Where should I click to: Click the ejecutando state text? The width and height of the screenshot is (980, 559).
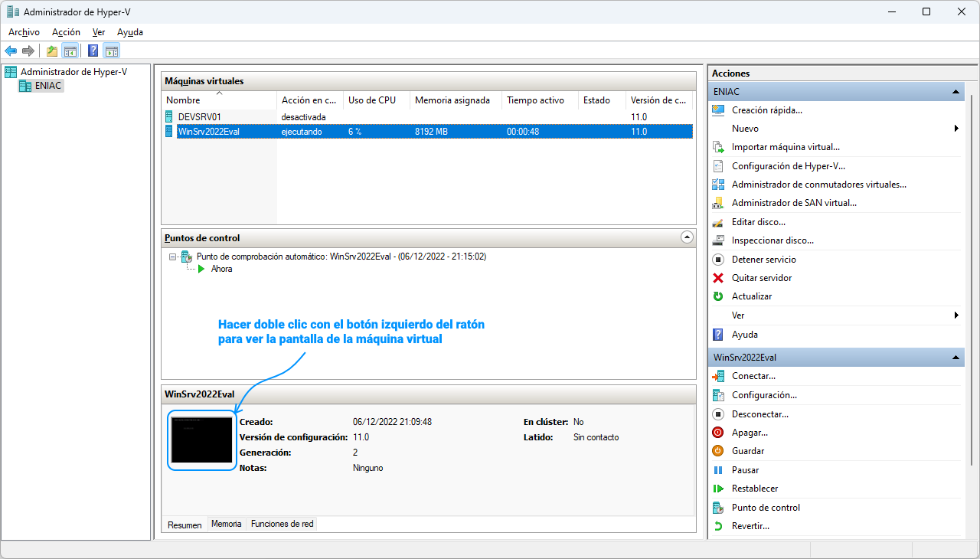pyautogui.click(x=302, y=132)
